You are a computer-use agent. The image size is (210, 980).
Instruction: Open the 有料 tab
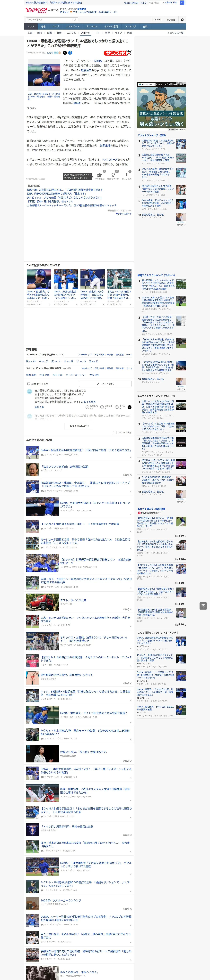point(145,27)
